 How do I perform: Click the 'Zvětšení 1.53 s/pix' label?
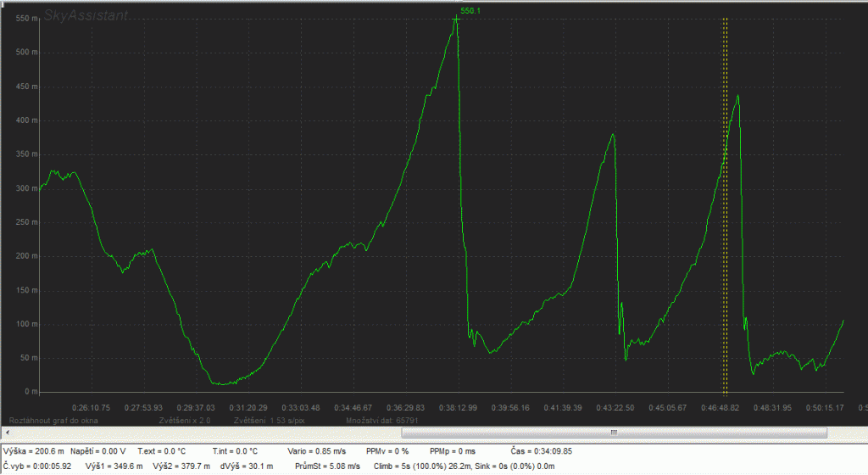click(x=270, y=420)
